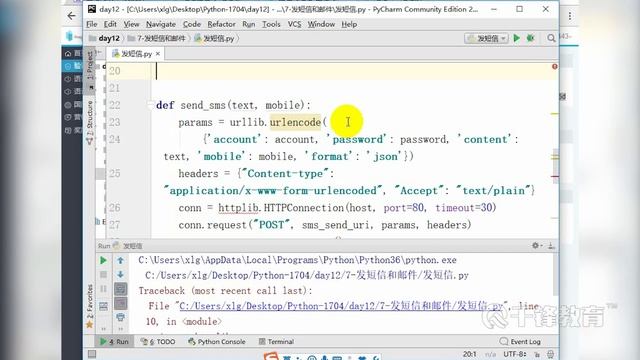Click the red error stripe mark on editor scrollbar

[555, 176]
